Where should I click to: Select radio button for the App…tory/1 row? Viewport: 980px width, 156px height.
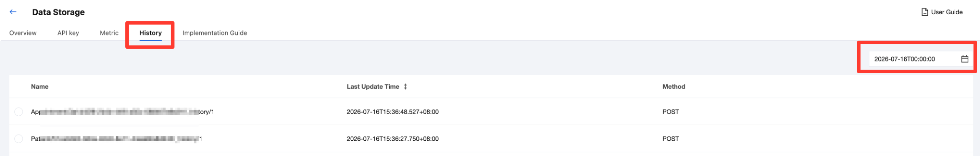[18, 112]
